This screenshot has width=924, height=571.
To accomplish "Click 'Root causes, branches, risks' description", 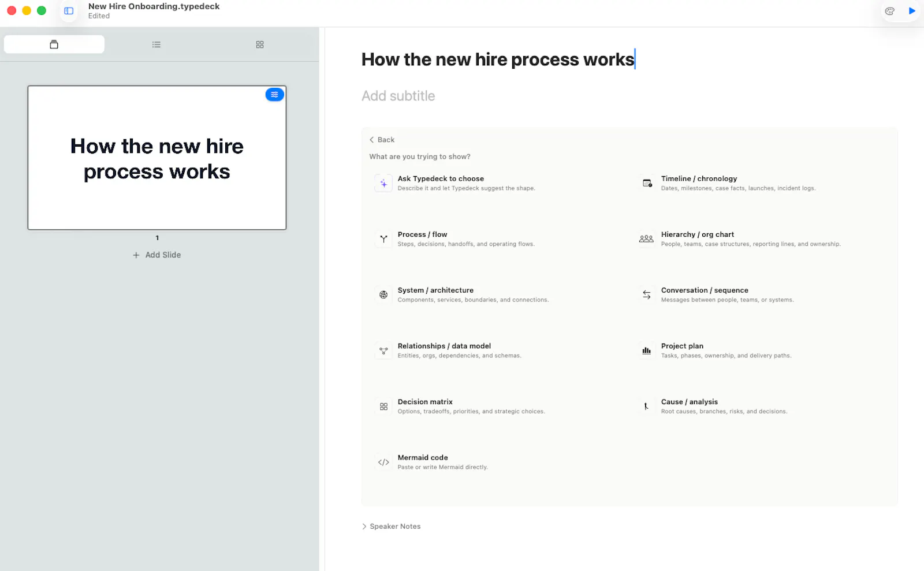I will [x=724, y=412].
